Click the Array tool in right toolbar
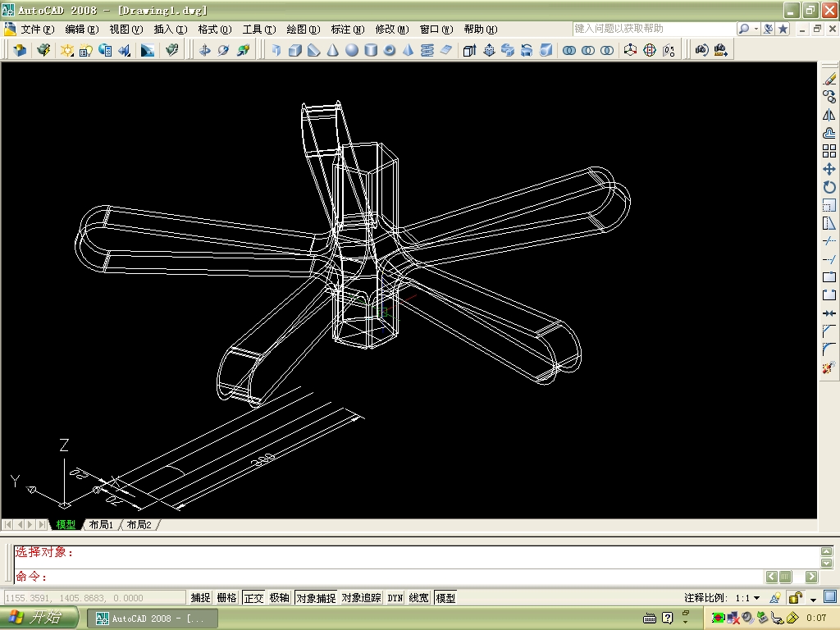The height and width of the screenshot is (630, 840). click(829, 151)
